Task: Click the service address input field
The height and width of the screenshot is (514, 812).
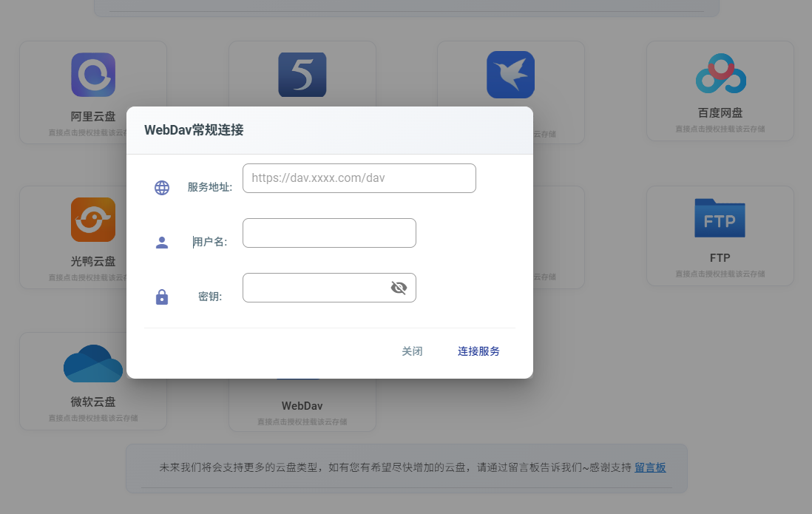Action: pyautogui.click(x=359, y=178)
